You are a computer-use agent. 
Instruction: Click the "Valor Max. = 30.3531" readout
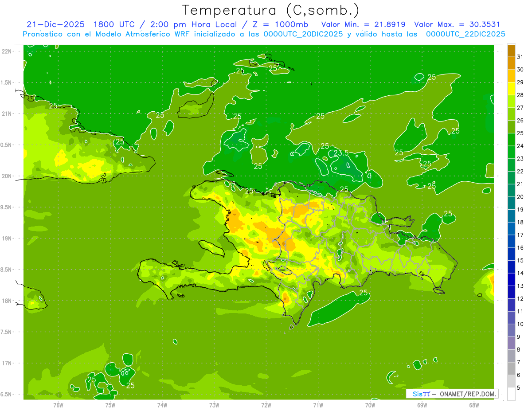[x=457, y=24]
